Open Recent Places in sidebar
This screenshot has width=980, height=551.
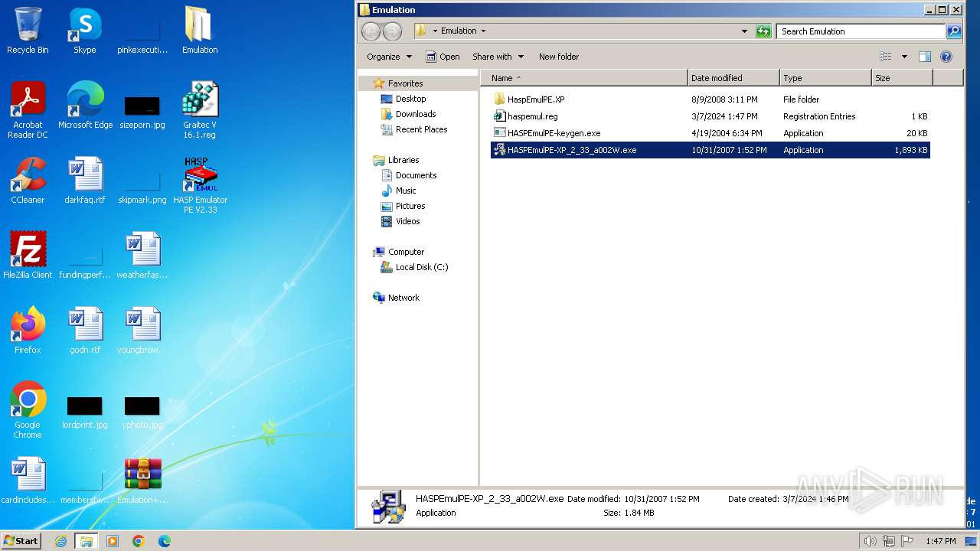click(x=421, y=129)
